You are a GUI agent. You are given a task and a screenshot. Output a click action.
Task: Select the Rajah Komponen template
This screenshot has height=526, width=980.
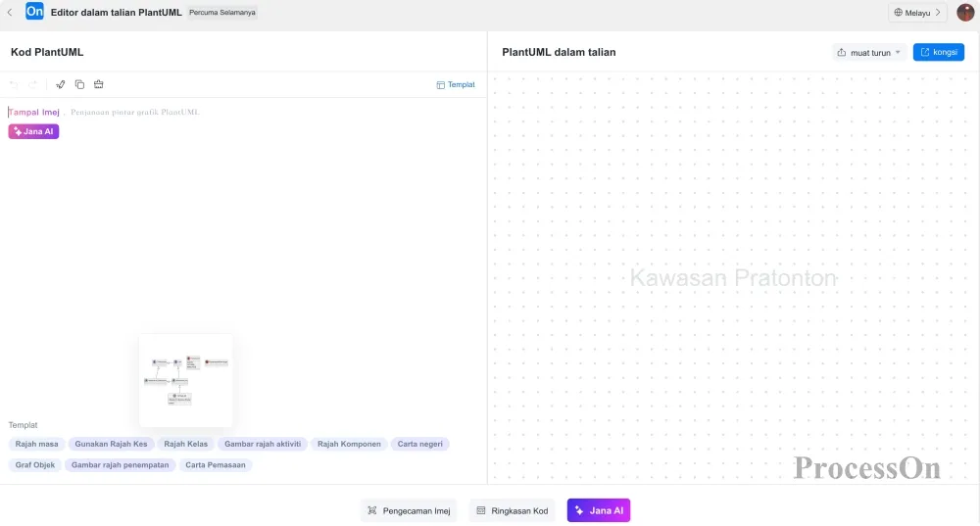click(349, 444)
